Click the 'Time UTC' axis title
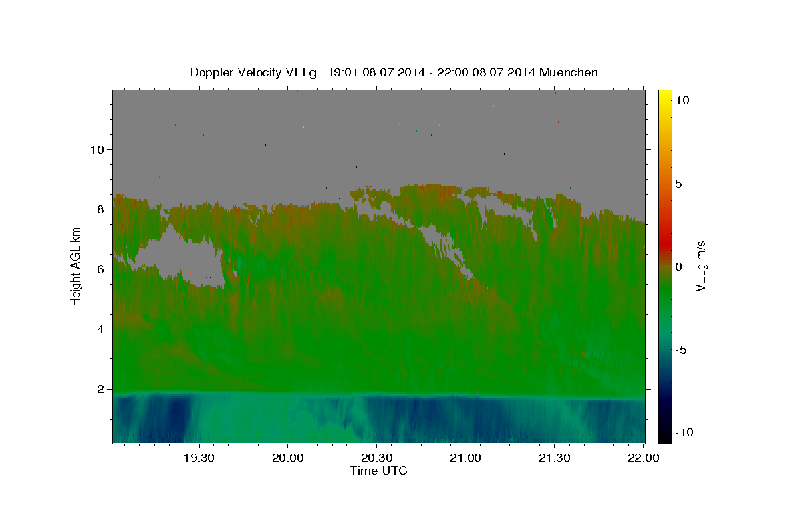The image size is (798, 532). pyautogui.click(x=378, y=471)
